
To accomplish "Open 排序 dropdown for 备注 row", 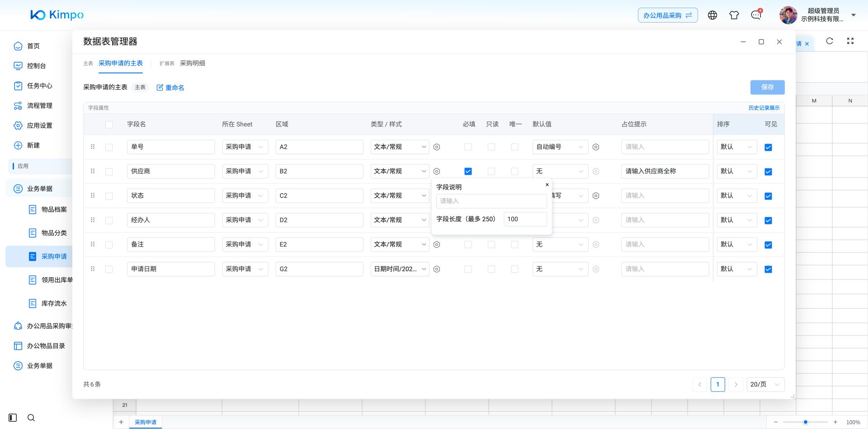I will click(737, 245).
